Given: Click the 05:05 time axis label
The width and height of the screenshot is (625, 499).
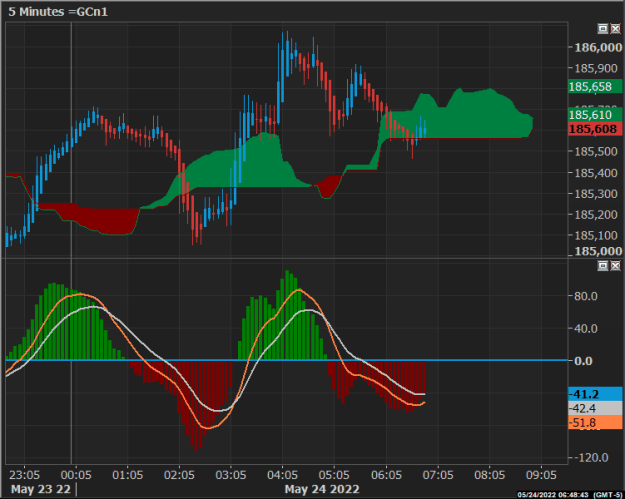Looking at the screenshot, I should click(334, 475).
